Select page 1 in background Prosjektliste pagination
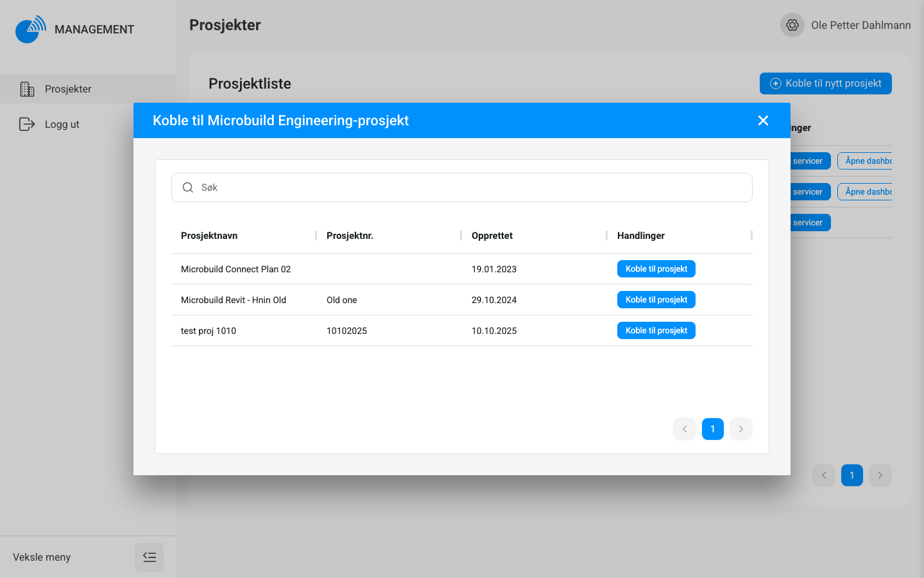This screenshot has height=578, width=924. [852, 475]
